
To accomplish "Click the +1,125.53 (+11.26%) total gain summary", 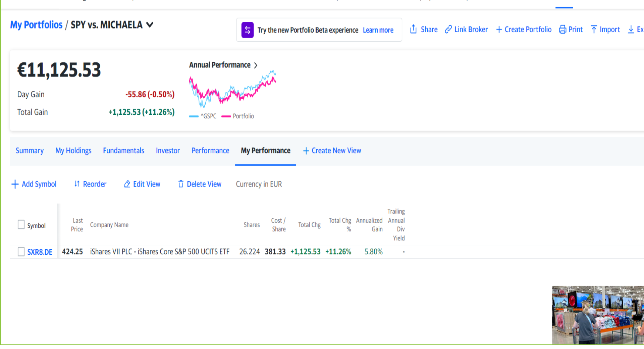I will (x=142, y=112).
